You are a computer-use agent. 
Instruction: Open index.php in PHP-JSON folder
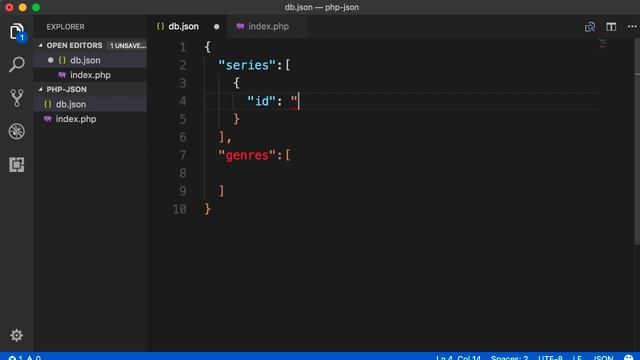point(90,119)
